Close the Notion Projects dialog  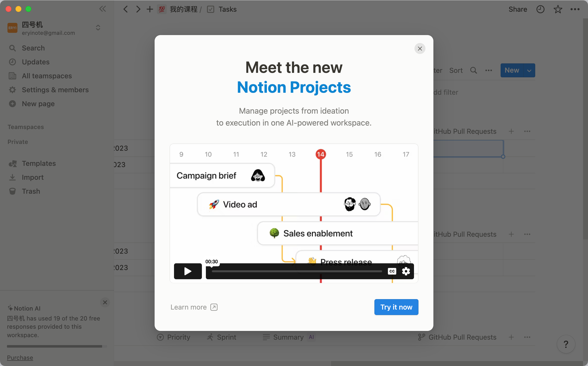[420, 48]
